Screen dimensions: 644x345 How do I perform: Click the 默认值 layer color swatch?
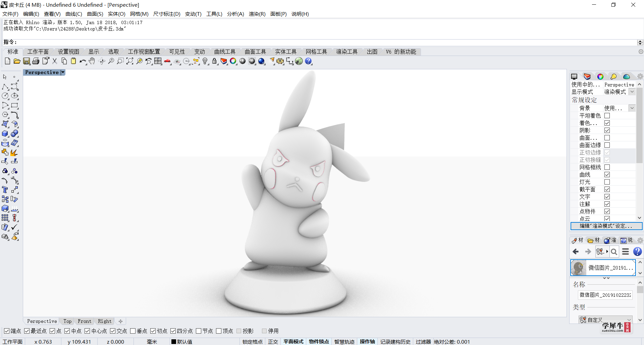(x=174, y=342)
